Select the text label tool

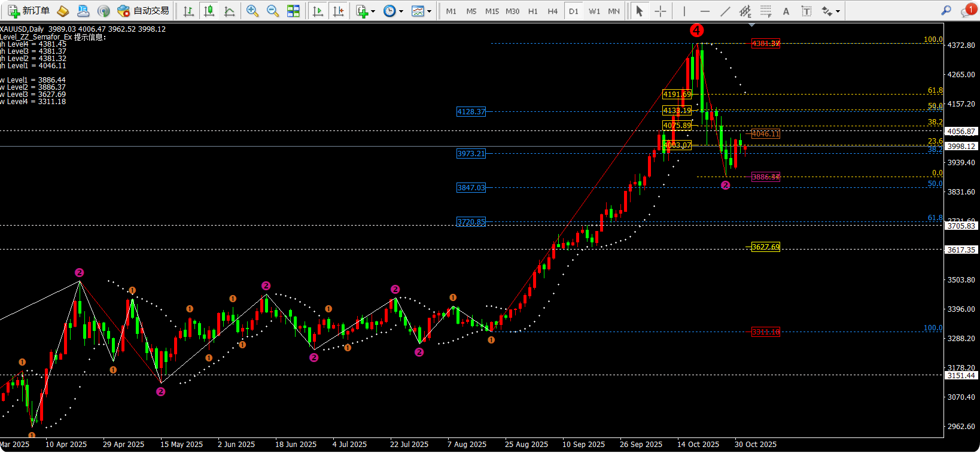pyautogui.click(x=806, y=11)
